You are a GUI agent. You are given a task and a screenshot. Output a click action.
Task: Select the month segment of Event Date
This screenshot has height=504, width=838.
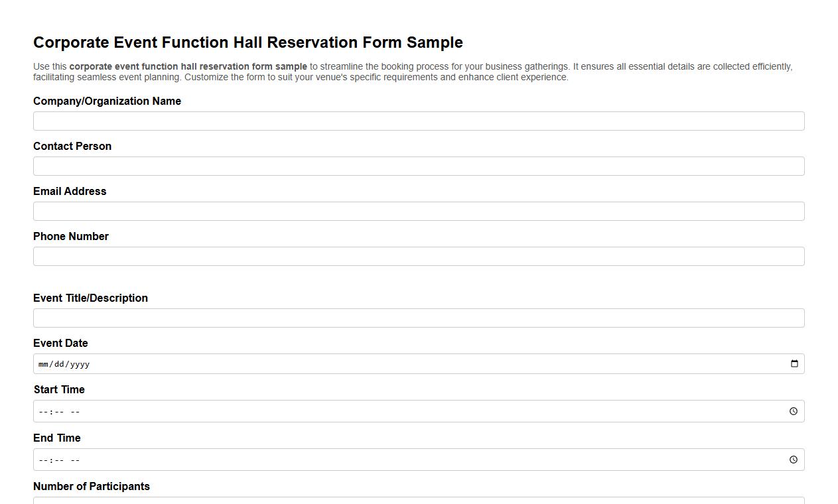click(x=42, y=363)
